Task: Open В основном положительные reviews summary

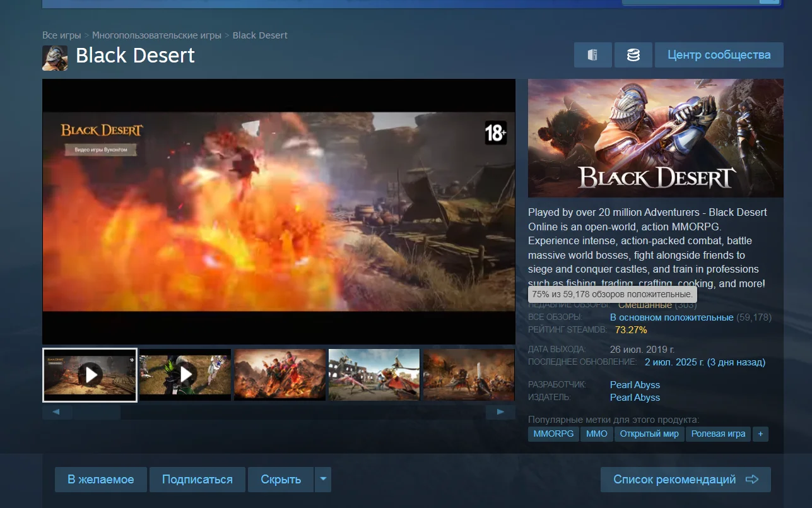Action: click(x=671, y=317)
